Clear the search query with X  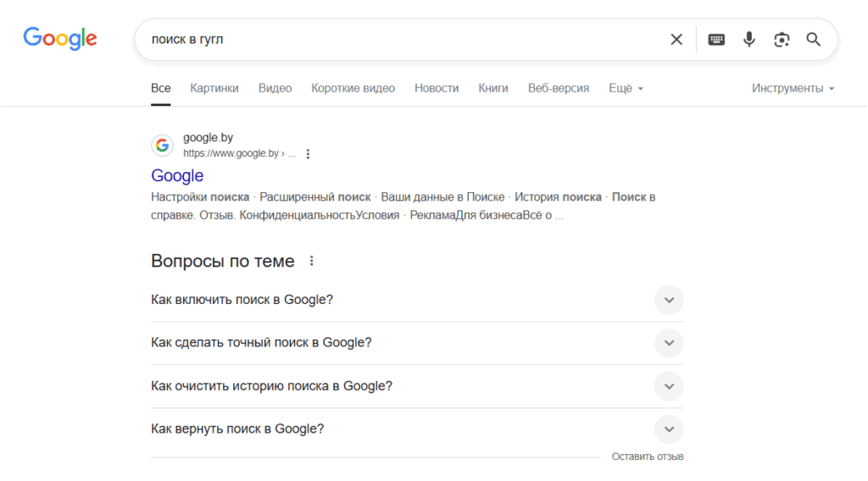(676, 39)
